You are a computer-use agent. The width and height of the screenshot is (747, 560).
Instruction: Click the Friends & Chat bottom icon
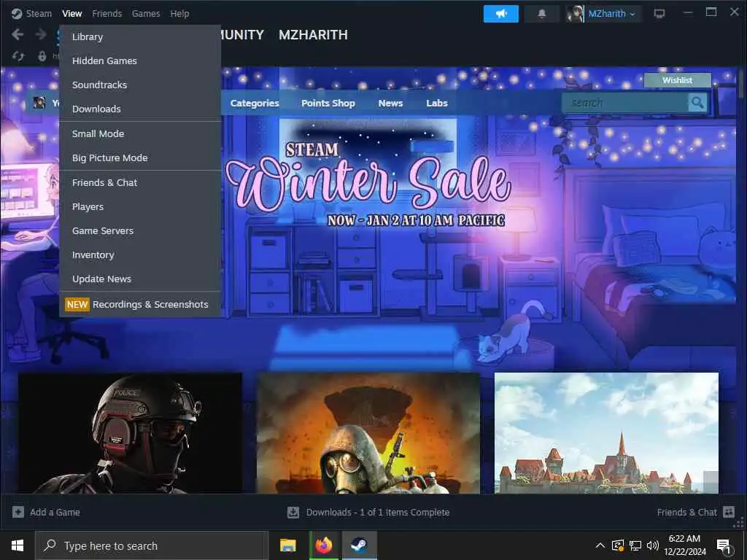click(729, 512)
